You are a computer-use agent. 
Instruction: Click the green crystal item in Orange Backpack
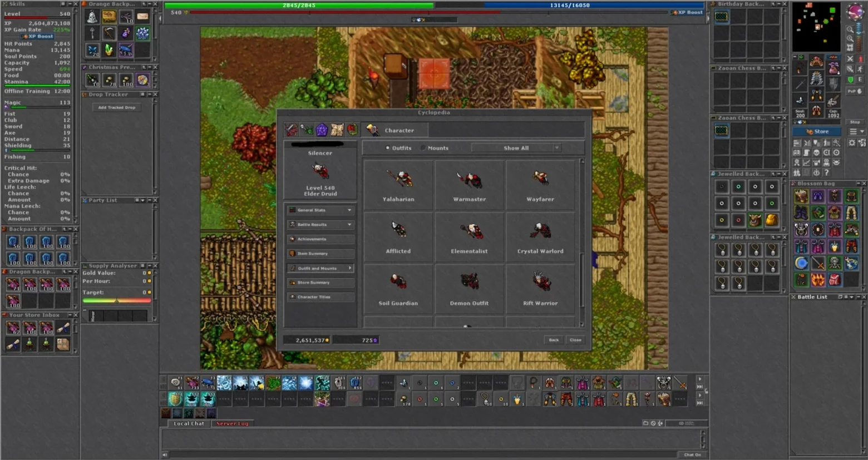109,50
